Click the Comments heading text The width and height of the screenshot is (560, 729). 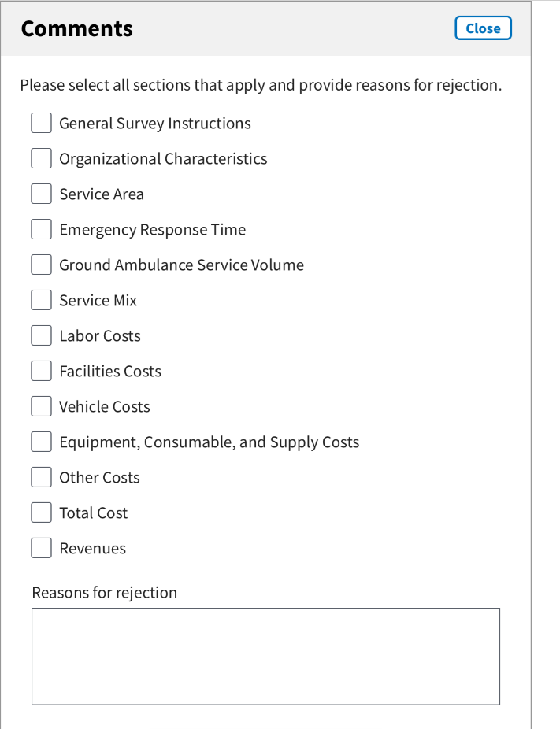point(76,29)
